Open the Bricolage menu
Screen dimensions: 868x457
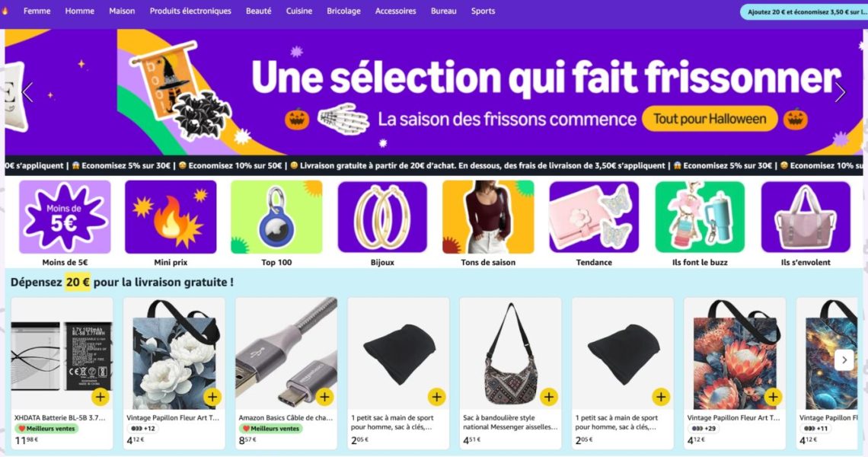343,11
